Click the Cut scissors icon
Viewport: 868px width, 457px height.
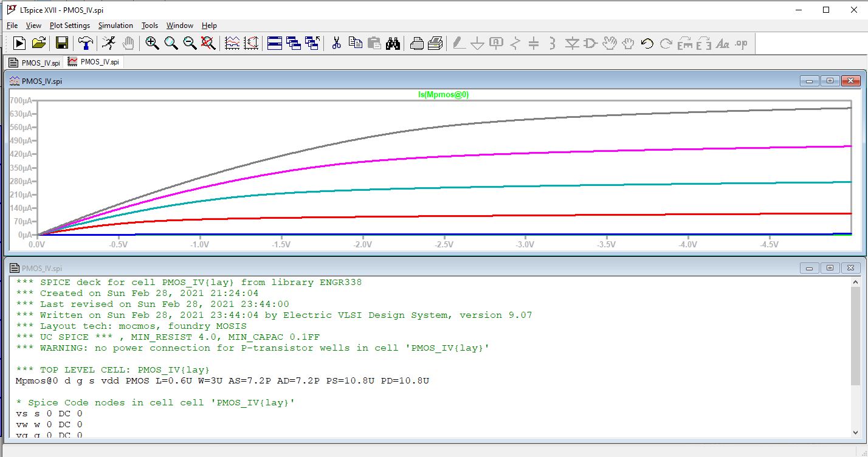click(x=336, y=43)
